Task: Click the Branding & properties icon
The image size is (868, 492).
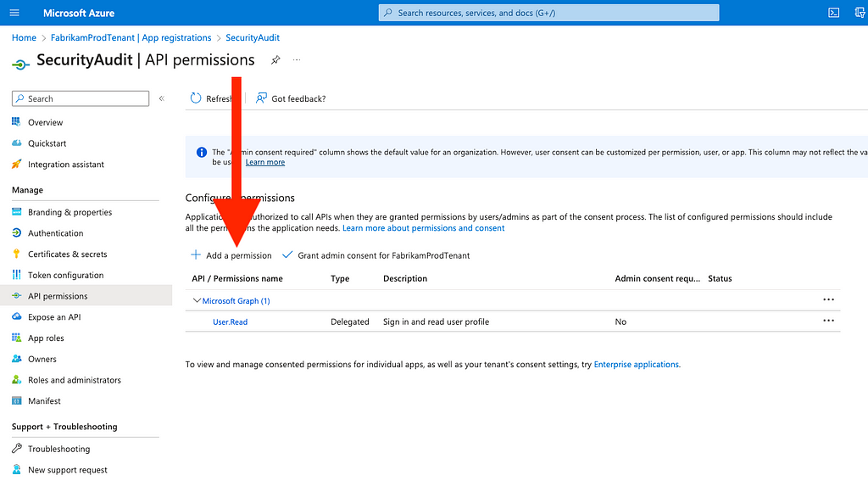Action: 16,212
